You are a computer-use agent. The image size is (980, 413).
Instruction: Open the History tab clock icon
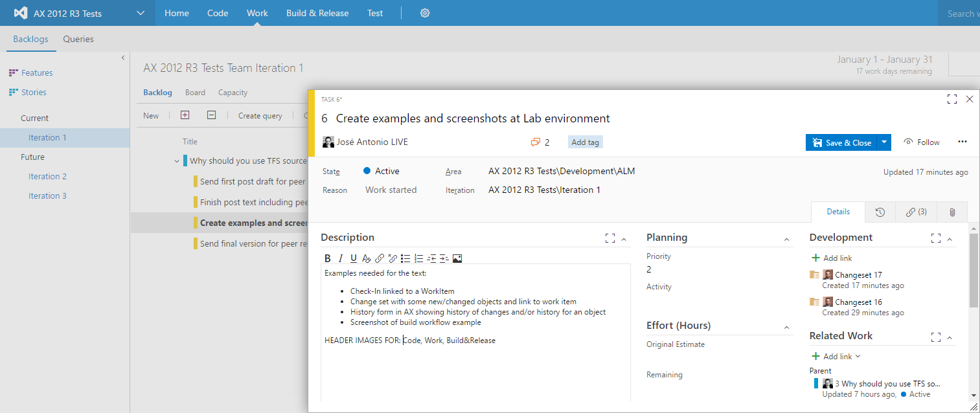pyautogui.click(x=880, y=212)
